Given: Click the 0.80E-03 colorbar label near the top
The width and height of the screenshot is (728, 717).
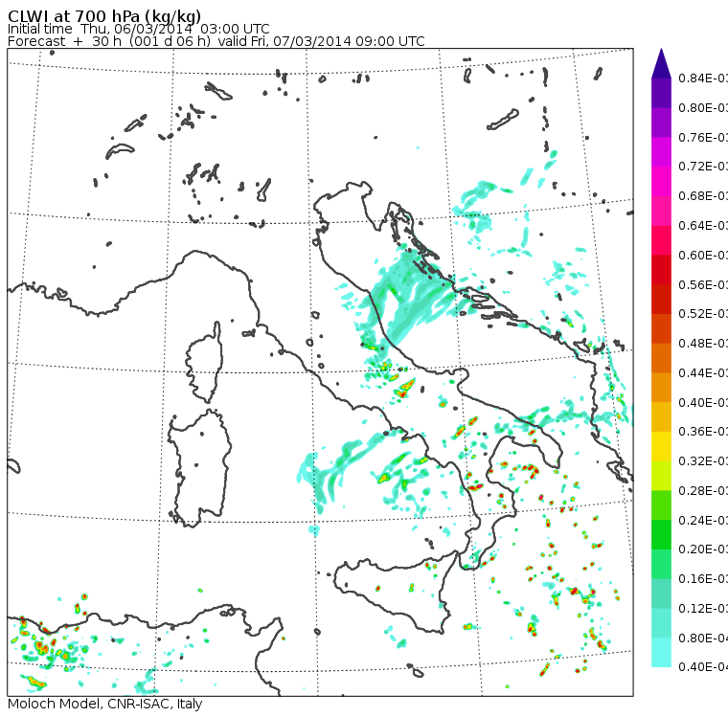Looking at the screenshot, I should tap(703, 107).
